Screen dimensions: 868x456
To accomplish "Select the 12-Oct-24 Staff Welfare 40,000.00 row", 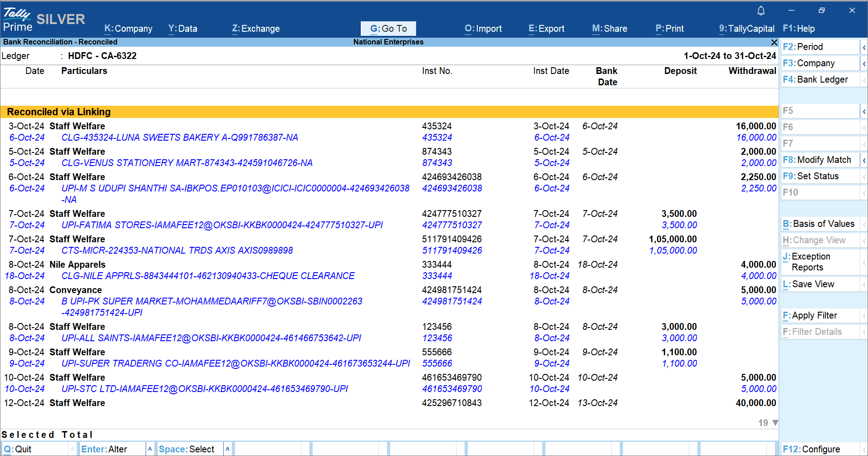I will click(x=389, y=403).
